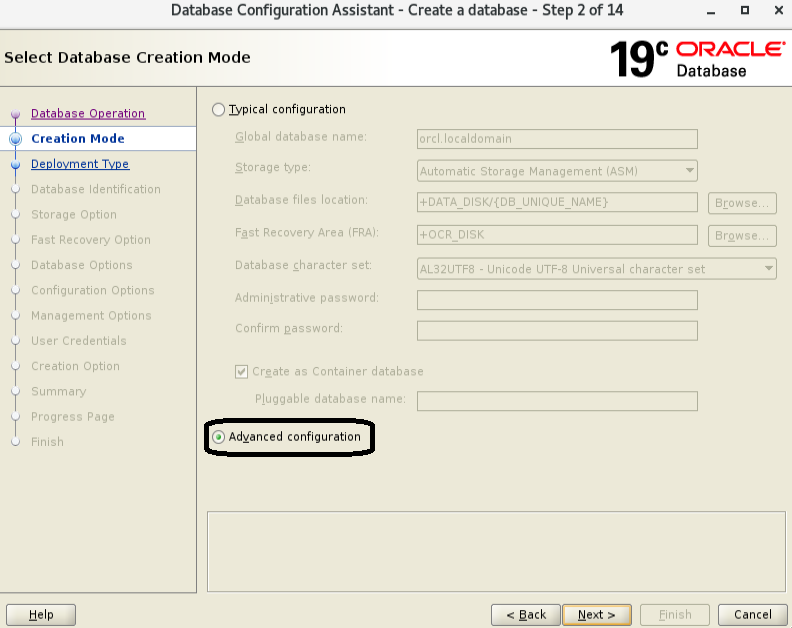Select Creation Mode in the steps list

coord(78,139)
